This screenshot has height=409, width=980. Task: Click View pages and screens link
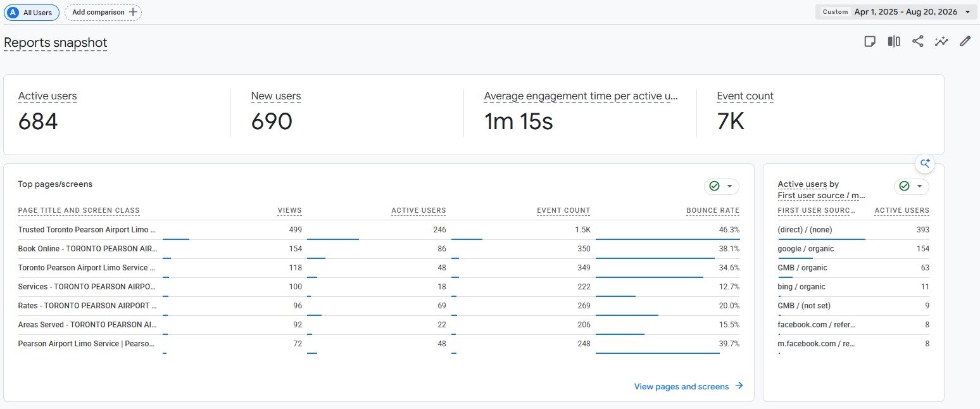click(x=688, y=386)
